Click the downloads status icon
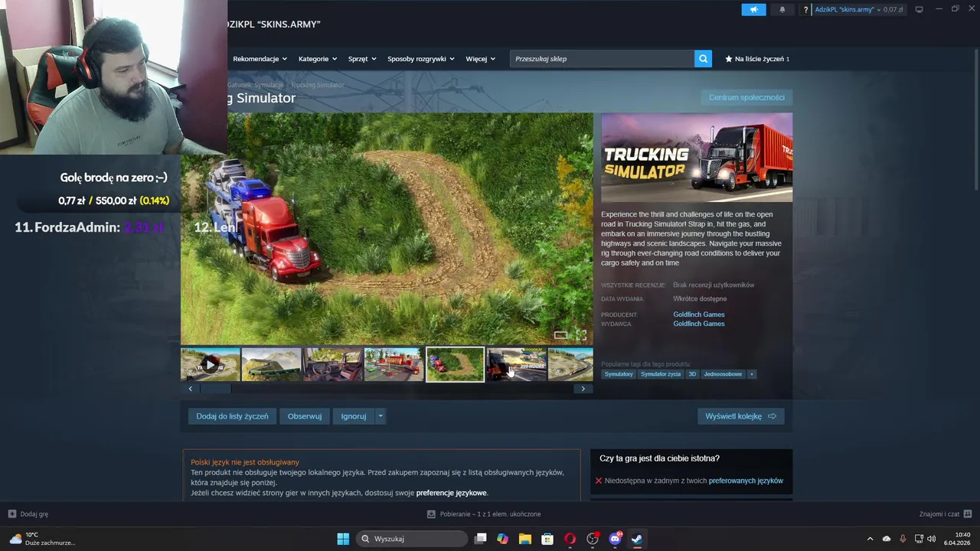This screenshot has width=980, height=551. (x=431, y=514)
